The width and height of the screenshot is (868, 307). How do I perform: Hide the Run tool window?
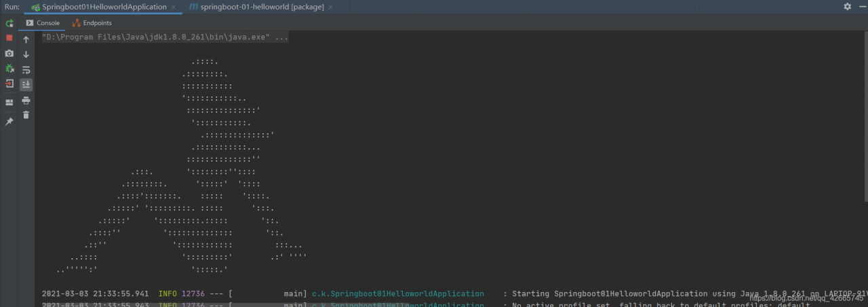point(861,6)
